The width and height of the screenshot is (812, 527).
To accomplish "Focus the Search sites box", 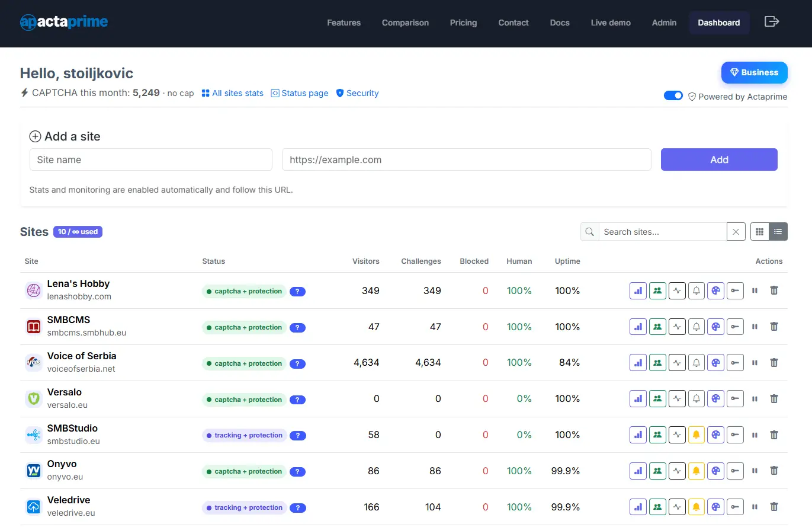I will pyautogui.click(x=663, y=232).
